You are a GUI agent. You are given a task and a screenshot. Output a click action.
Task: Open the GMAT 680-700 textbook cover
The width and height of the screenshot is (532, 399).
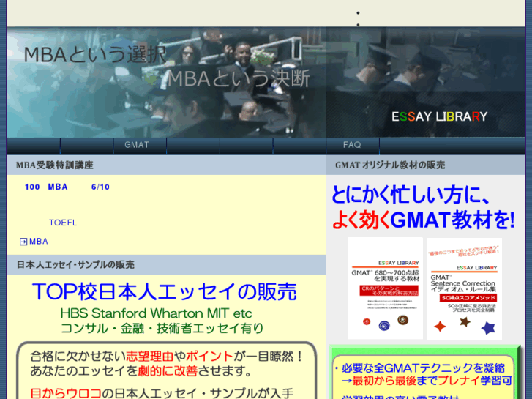point(385,288)
